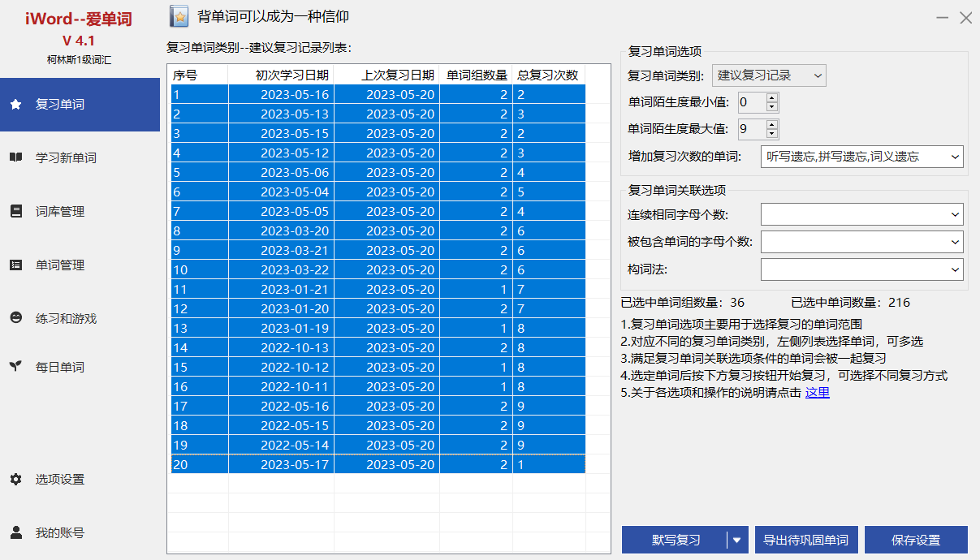Screen dimensions: 980x560
Task: Click the book icon for 学习新单词
Action: coord(15,158)
